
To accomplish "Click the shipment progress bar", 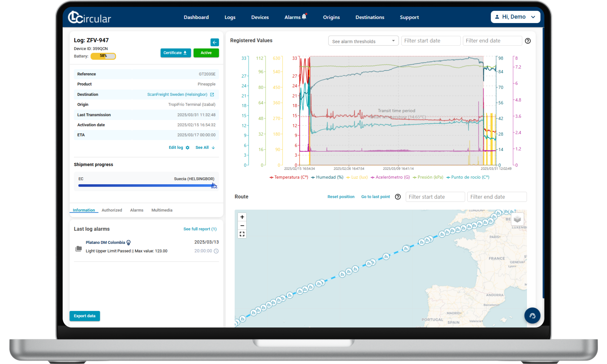I will tap(146, 185).
